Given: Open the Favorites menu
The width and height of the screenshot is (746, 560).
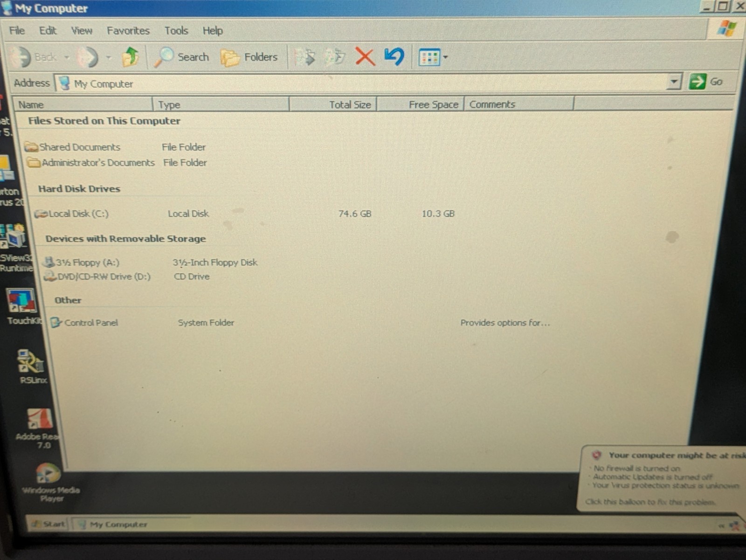Looking at the screenshot, I should pos(128,31).
